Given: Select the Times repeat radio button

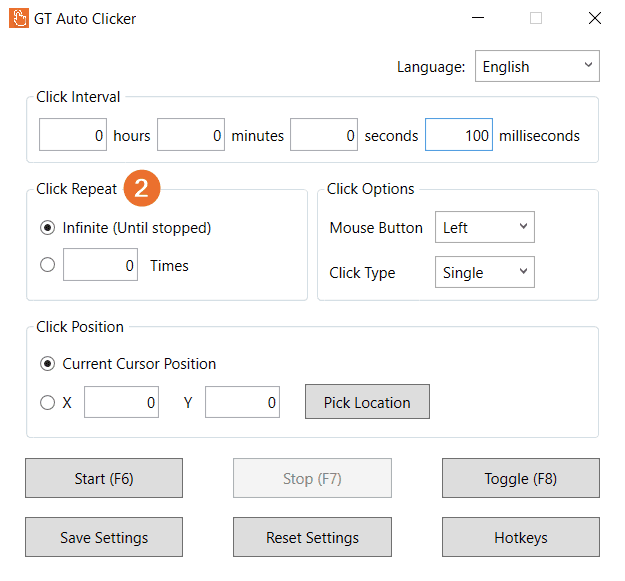Looking at the screenshot, I should click(47, 265).
